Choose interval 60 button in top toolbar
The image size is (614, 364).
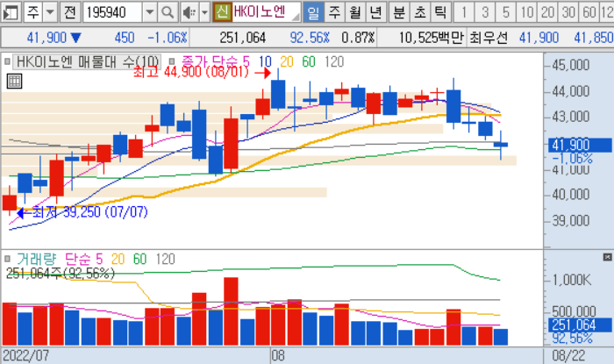(x=589, y=12)
